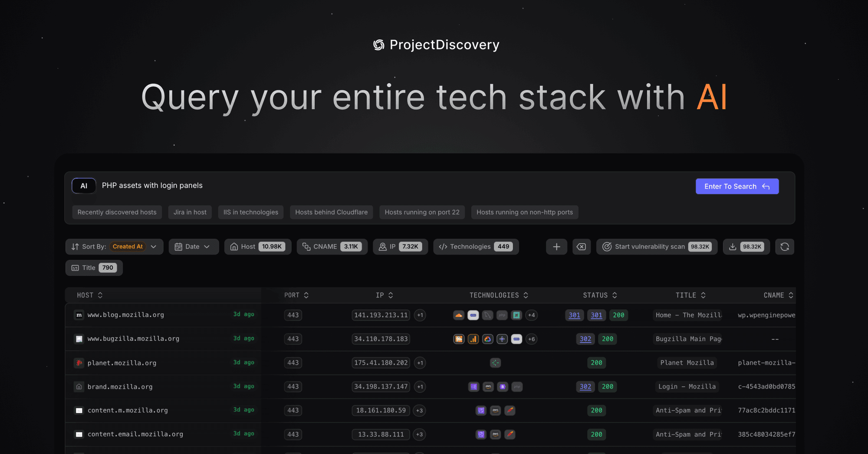Click host name content.email.mozilla.org

click(x=135, y=434)
